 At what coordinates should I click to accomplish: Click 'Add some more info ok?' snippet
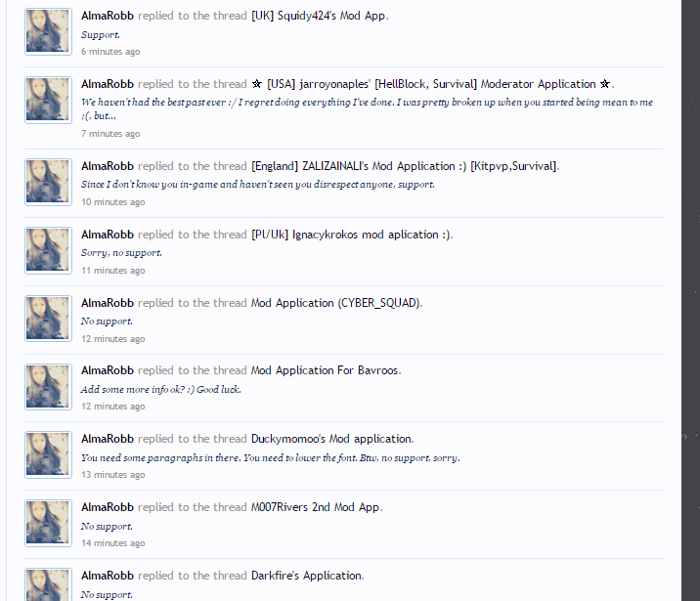pos(160,390)
